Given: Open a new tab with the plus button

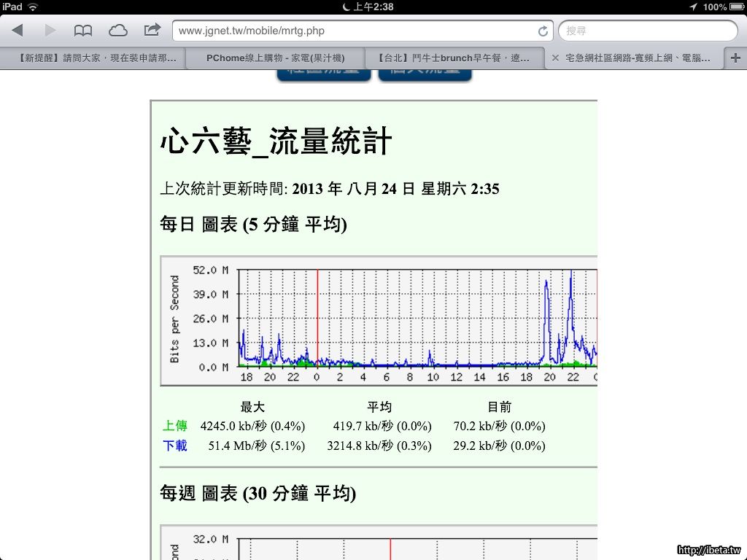Looking at the screenshot, I should click(x=735, y=58).
